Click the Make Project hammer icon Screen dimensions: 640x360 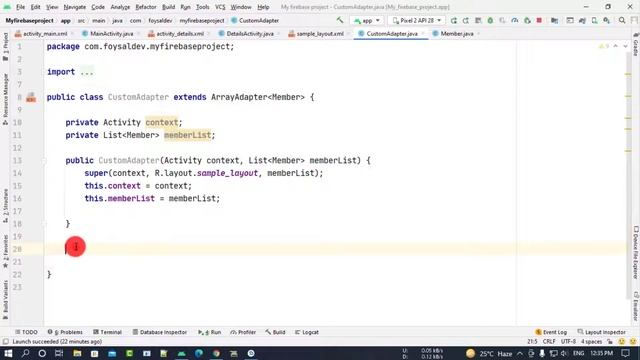point(340,20)
